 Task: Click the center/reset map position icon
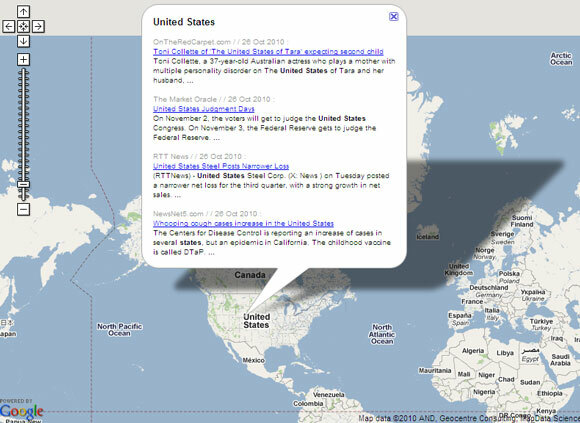[23, 27]
